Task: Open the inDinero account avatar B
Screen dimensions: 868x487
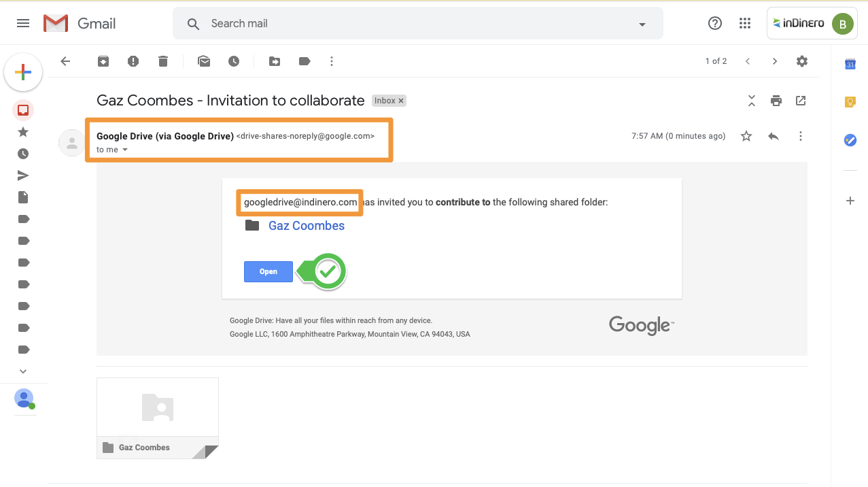Action: coord(842,24)
